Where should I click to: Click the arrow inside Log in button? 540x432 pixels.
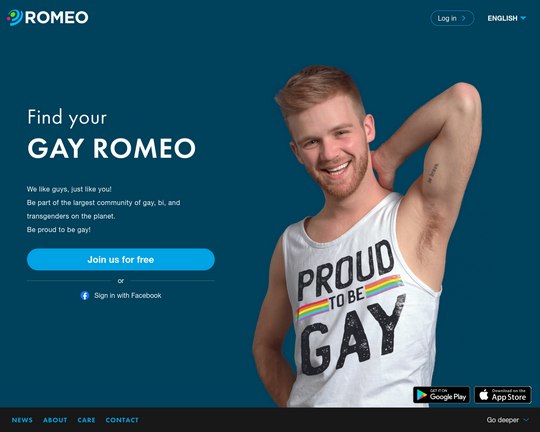tap(464, 18)
